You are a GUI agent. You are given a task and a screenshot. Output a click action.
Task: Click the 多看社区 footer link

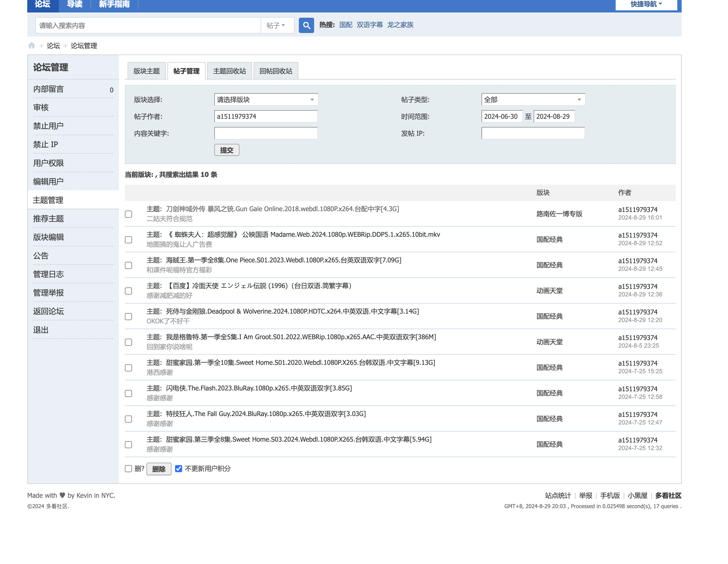coord(668,496)
